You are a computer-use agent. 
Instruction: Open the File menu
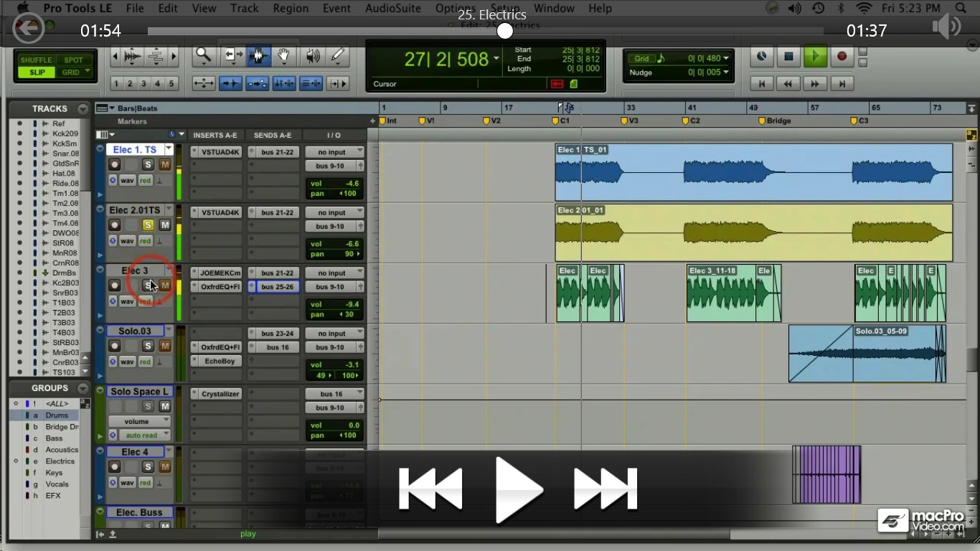click(135, 9)
